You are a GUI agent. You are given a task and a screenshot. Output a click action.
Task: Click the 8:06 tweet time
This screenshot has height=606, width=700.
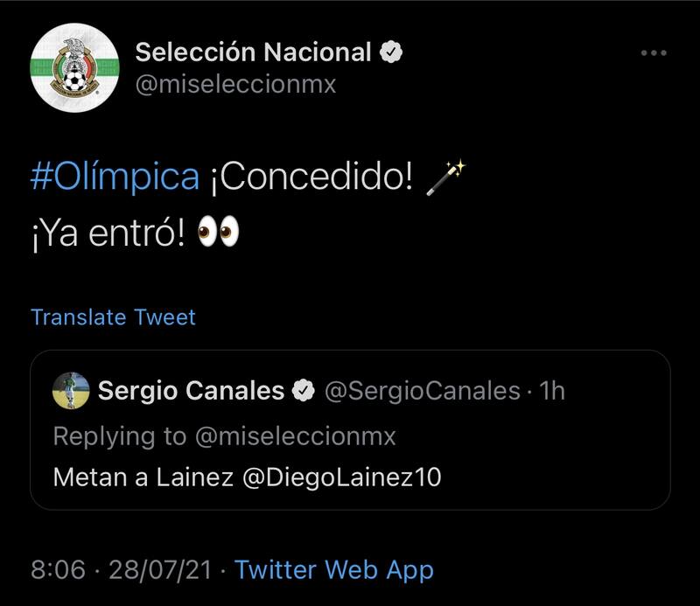click(58, 570)
